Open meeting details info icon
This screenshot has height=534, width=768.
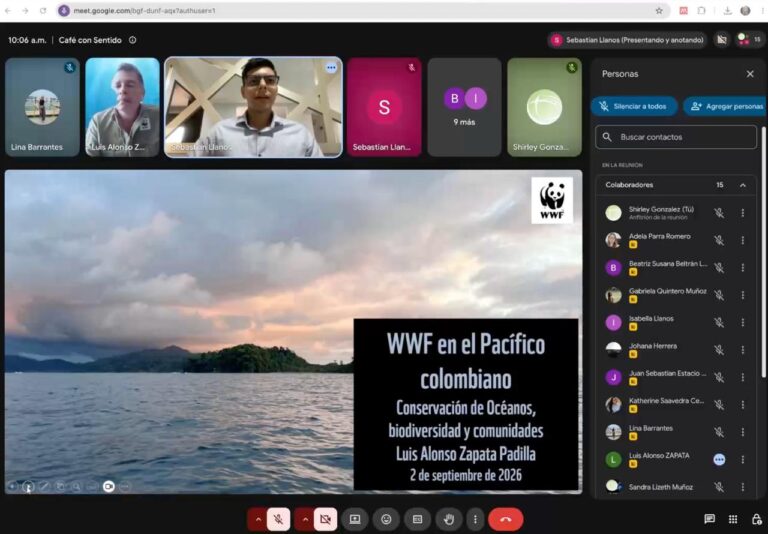pyautogui.click(x=133, y=40)
